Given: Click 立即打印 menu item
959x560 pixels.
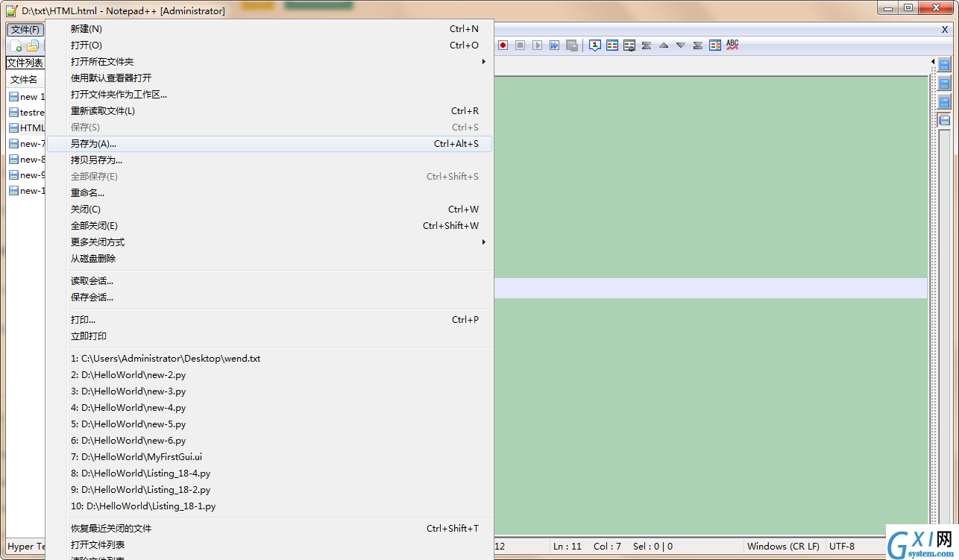Looking at the screenshot, I should click(269, 336).
